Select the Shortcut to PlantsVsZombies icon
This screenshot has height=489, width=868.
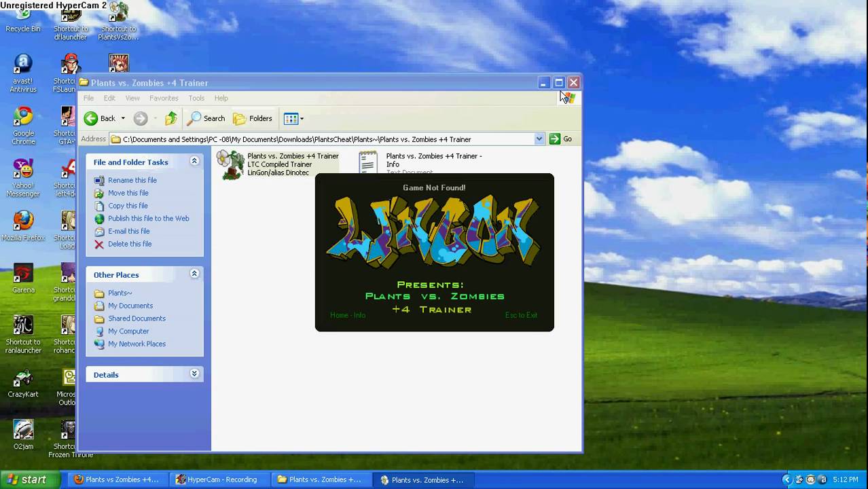coord(118,20)
